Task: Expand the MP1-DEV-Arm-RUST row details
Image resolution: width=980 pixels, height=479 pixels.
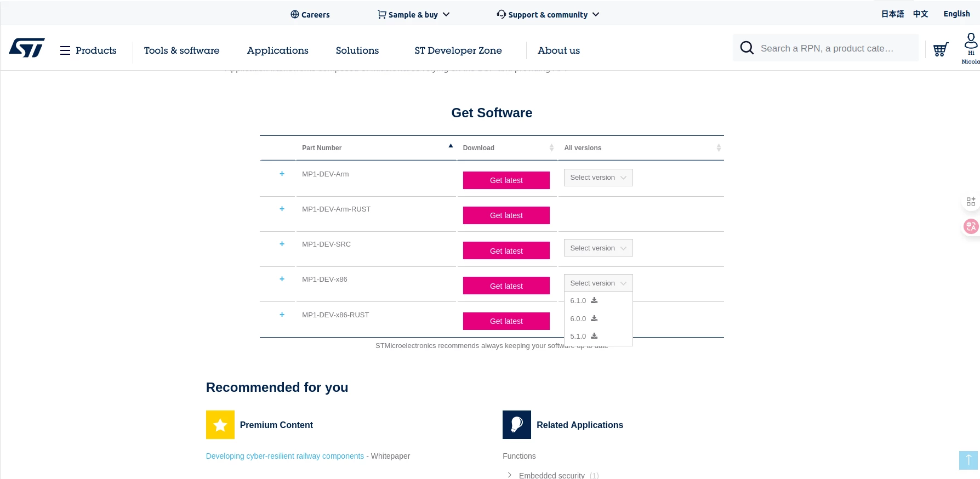Action: tap(282, 209)
